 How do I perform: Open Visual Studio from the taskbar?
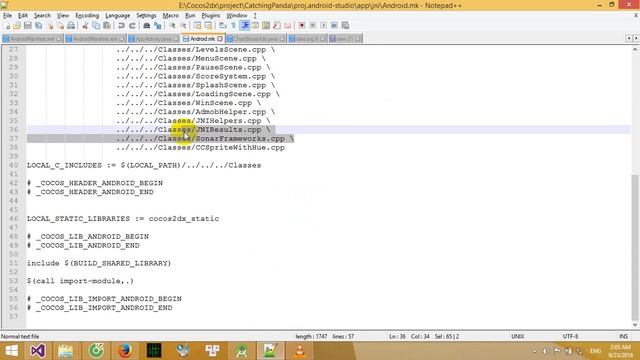point(38,351)
